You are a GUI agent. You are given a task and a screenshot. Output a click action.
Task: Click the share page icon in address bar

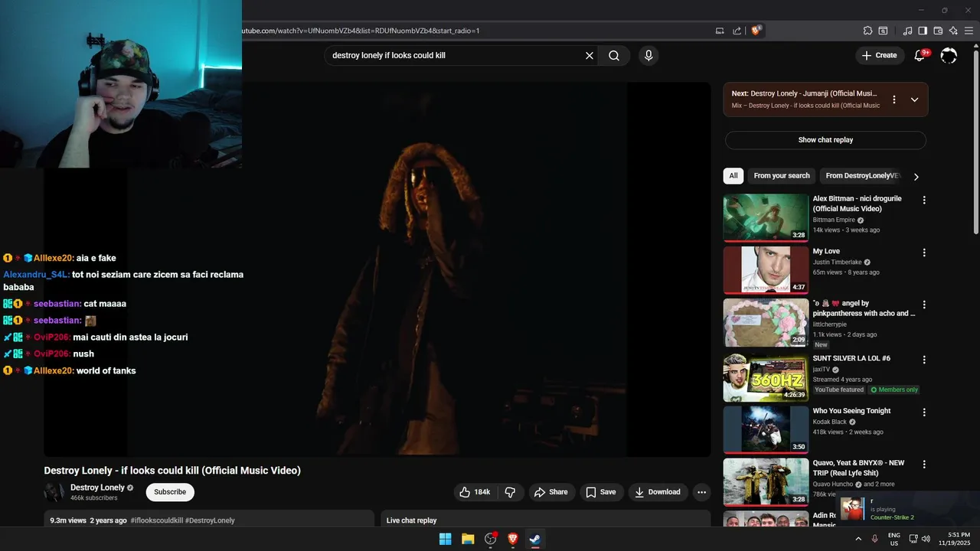(x=737, y=31)
